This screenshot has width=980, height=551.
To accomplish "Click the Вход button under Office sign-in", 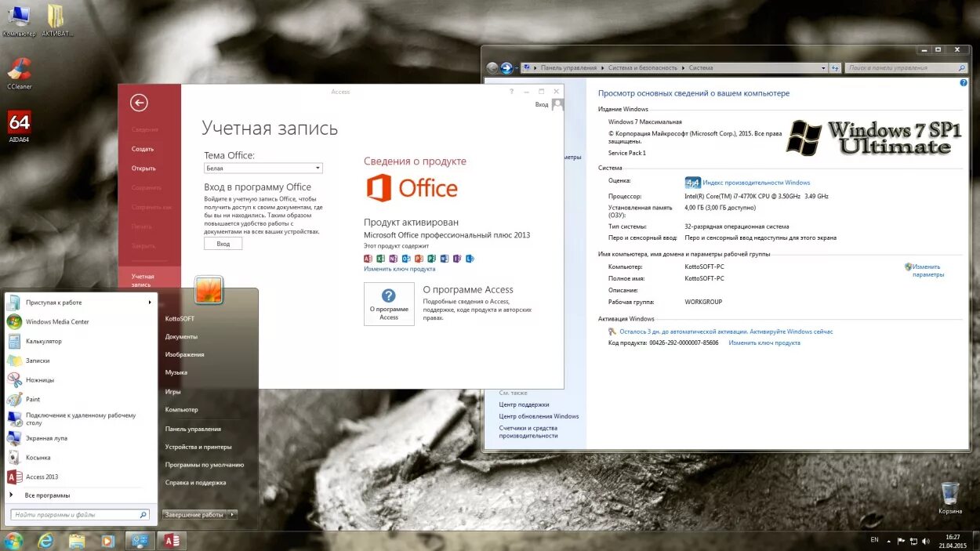I will click(223, 244).
